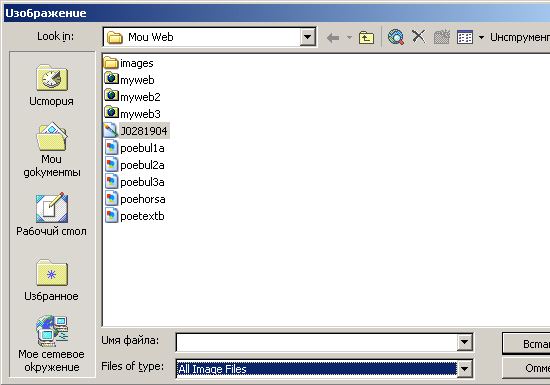Open the Инструменты menu
Viewport: 550px width, 385px height.
point(519,37)
